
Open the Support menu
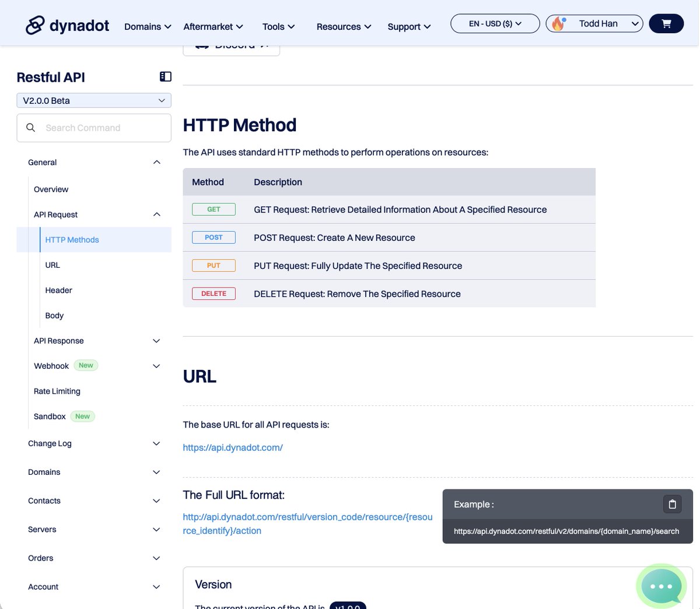point(409,26)
